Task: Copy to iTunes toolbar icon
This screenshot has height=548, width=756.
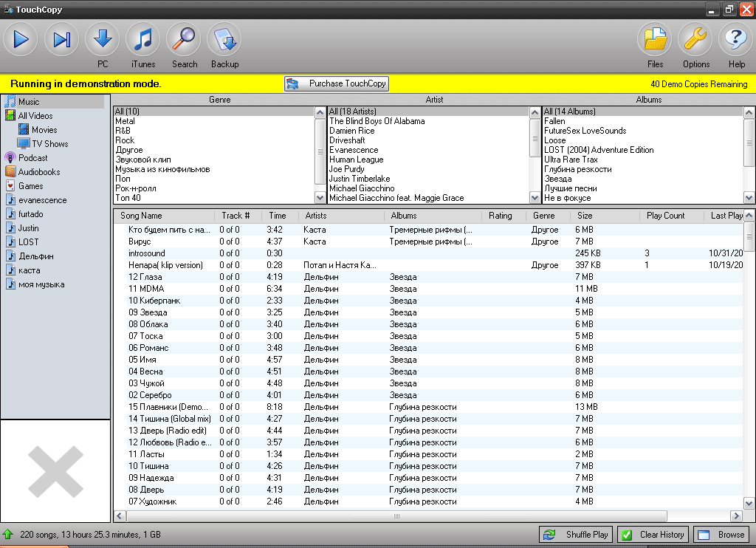Action: [143, 40]
